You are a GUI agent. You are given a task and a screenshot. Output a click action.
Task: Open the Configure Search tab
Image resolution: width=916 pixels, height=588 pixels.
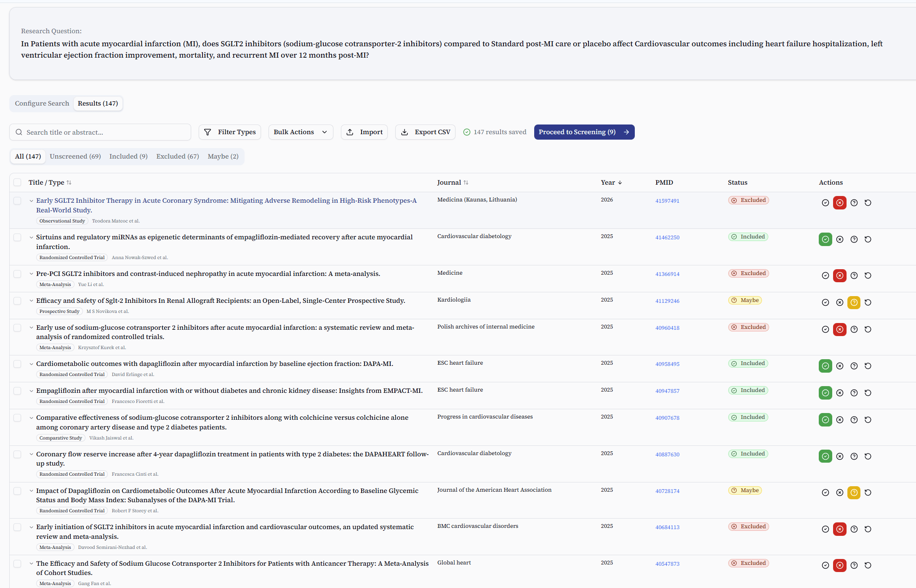coord(42,103)
